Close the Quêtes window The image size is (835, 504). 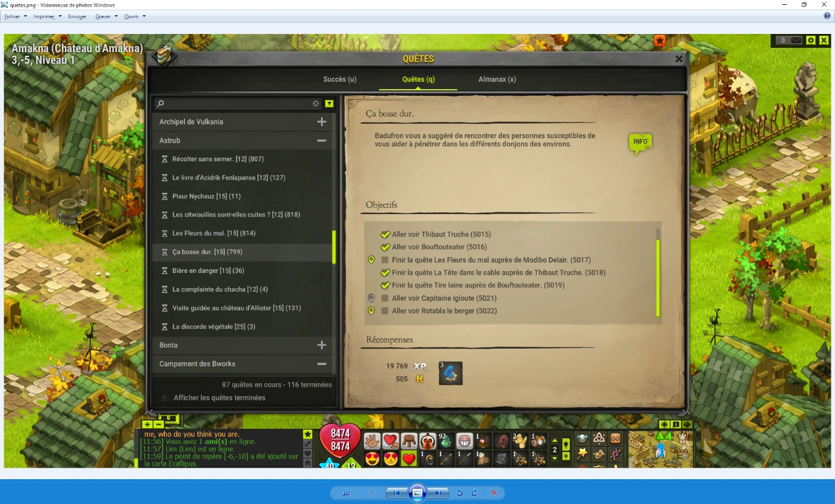click(679, 59)
